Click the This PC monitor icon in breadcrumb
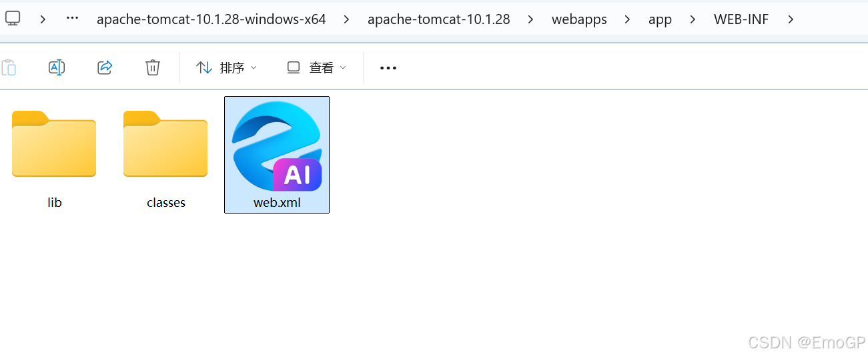Image resolution: width=868 pixels, height=357 pixels. click(13, 19)
